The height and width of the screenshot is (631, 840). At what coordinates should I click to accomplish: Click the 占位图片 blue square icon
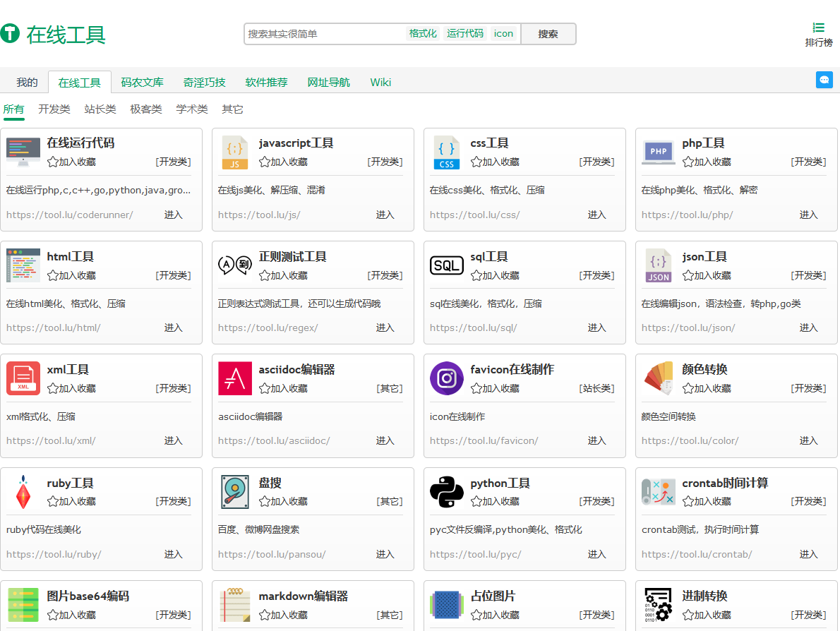tap(447, 605)
